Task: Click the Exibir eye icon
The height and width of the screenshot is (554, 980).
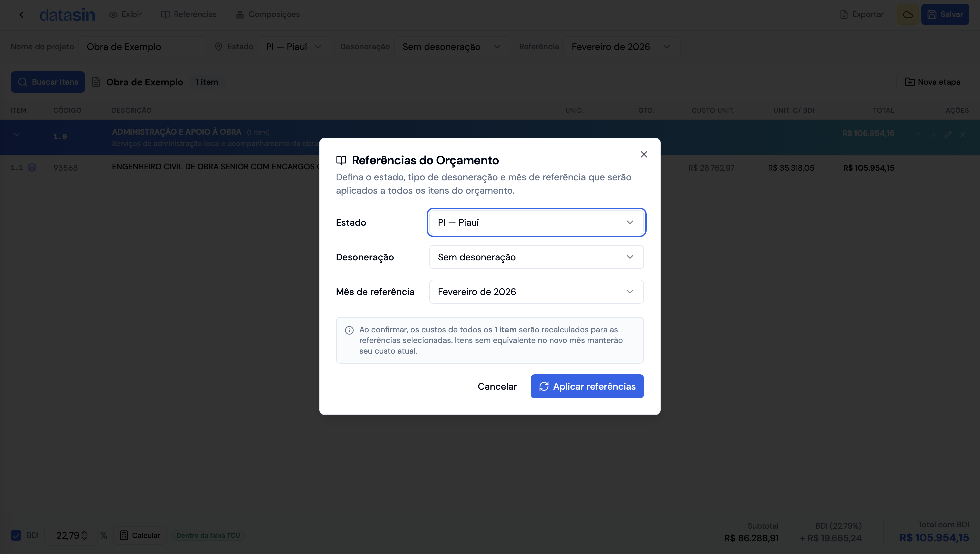Action: tap(113, 14)
